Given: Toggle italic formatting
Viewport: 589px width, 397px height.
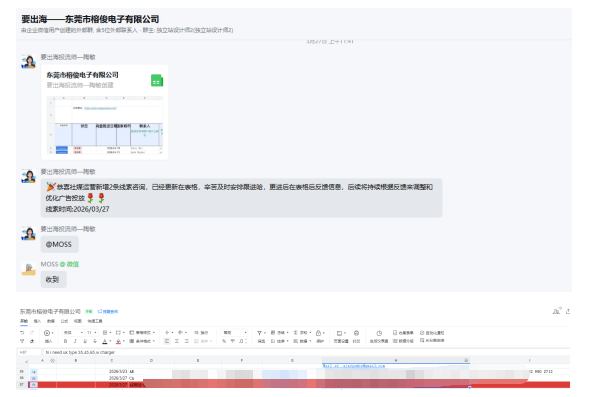Looking at the screenshot, I should [x=75, y=341].
